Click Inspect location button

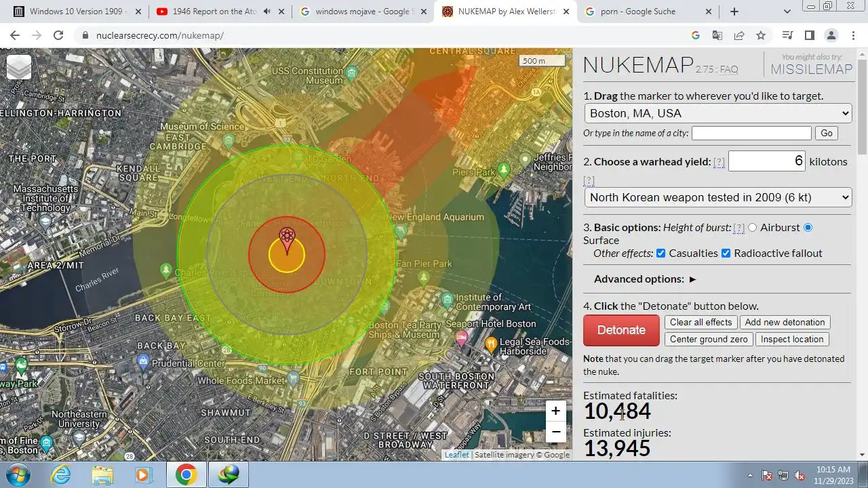click(x=792, y=340)
